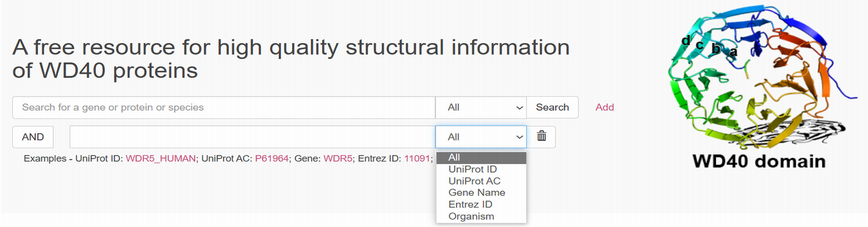868x227 pixels.
Task: Open the P61964 UniProt AC example
Action: 272,159
